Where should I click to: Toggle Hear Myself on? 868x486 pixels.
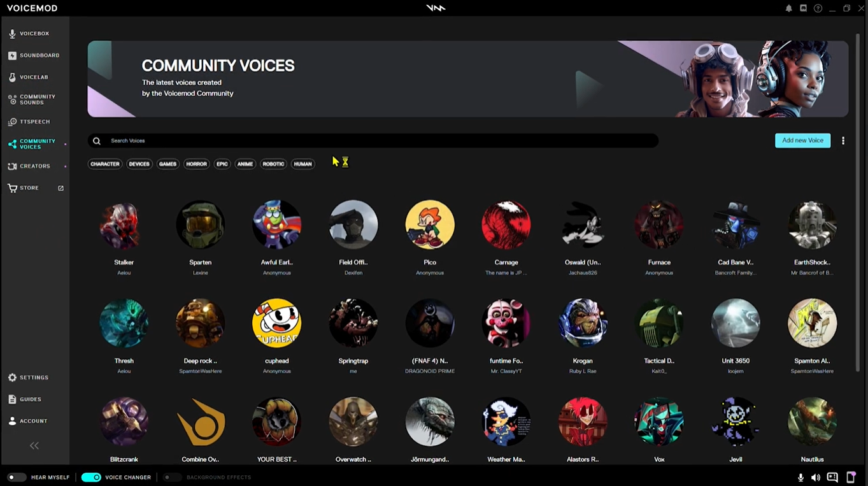[x=17, y=477]
